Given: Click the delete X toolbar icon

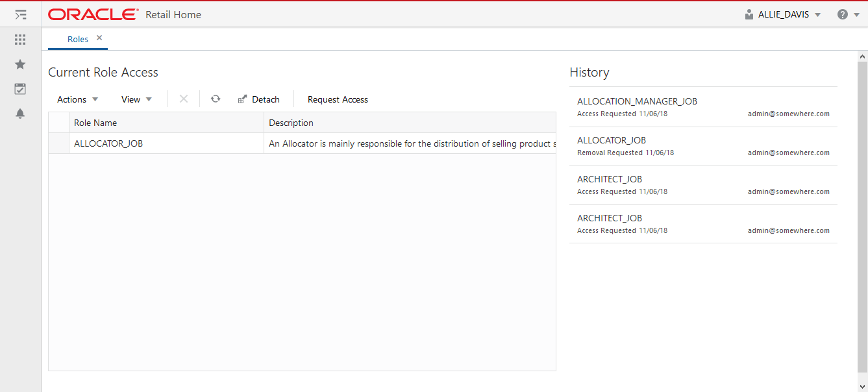Looking at the screenshot, I should [184, 99].
